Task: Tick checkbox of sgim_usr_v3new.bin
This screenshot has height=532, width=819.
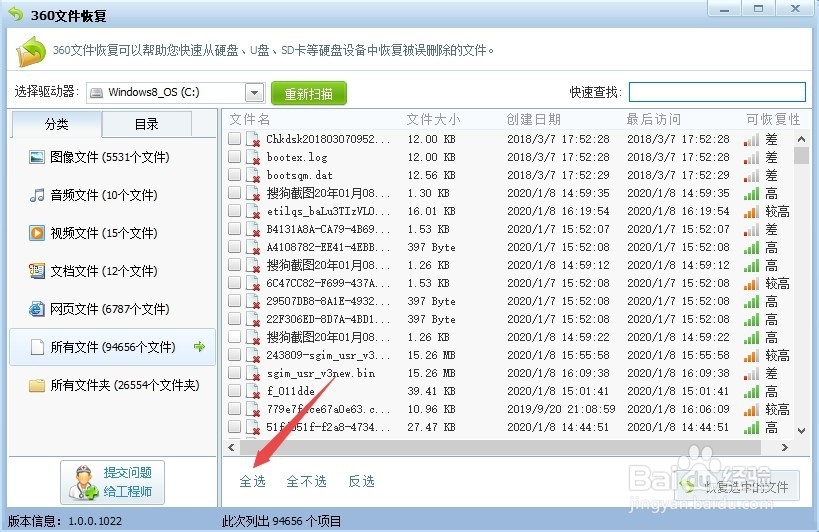Action: coord(235,373)
